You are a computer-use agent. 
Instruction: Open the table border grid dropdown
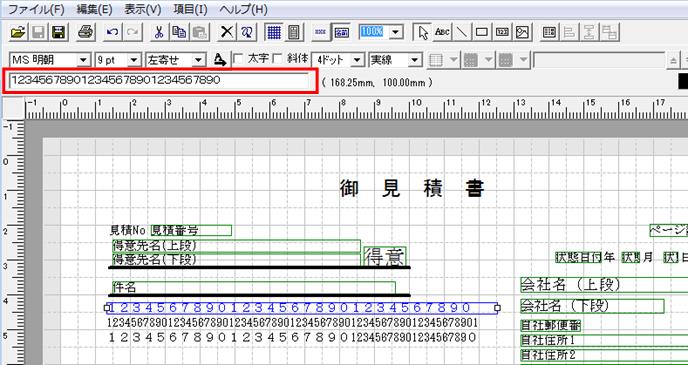point(453,60)
